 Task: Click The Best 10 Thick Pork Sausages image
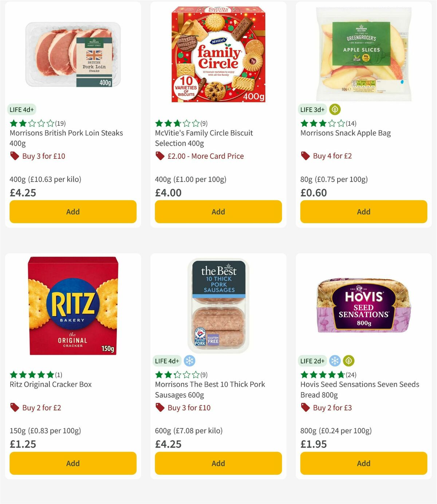218,306
